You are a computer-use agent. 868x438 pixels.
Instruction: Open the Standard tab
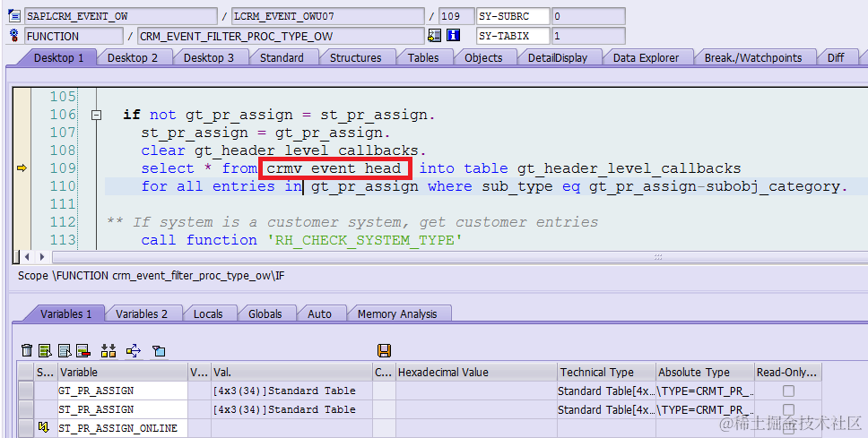pyautogui.click(x=282, y=57)
